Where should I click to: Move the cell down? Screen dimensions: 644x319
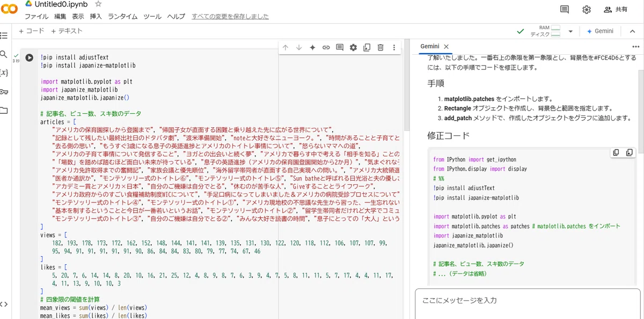click(x=299, y=47)
